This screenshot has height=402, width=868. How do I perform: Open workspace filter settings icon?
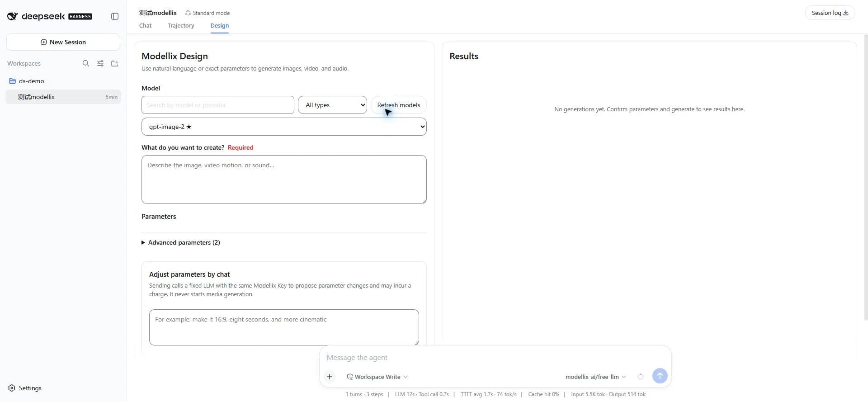[x=100, y=63]
